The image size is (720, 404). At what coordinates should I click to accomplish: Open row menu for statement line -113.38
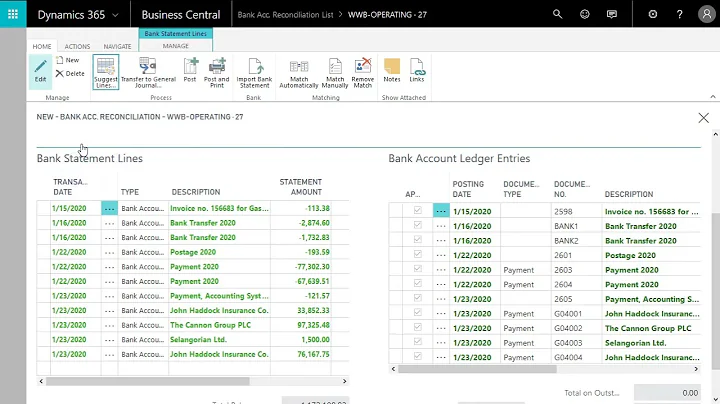coord(109,208)
